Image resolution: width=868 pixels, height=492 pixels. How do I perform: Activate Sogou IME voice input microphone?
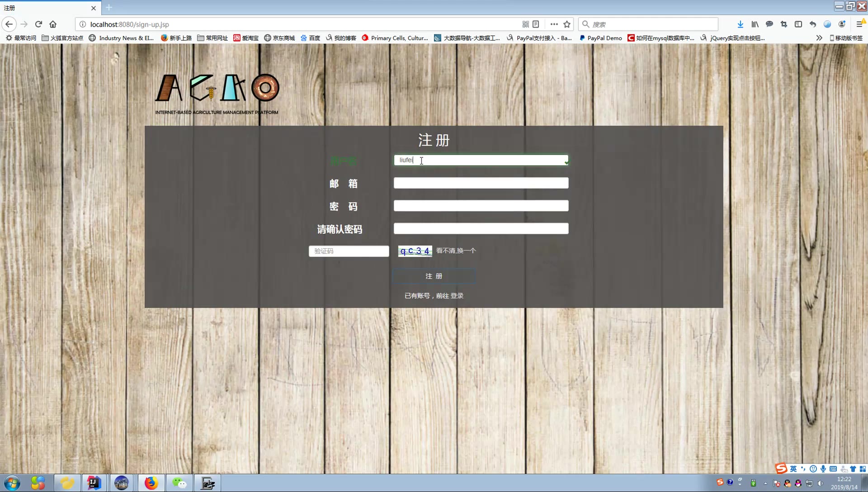[x=823, y=469]
